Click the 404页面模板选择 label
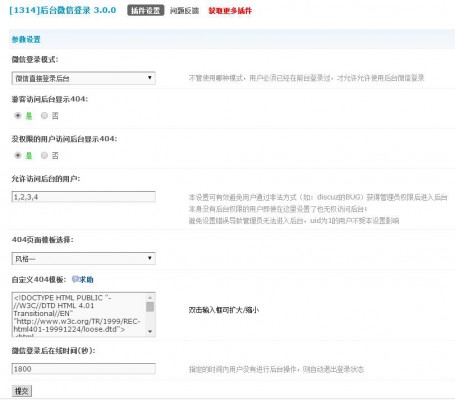Screen dimensions: 455x400 (42, 240)
